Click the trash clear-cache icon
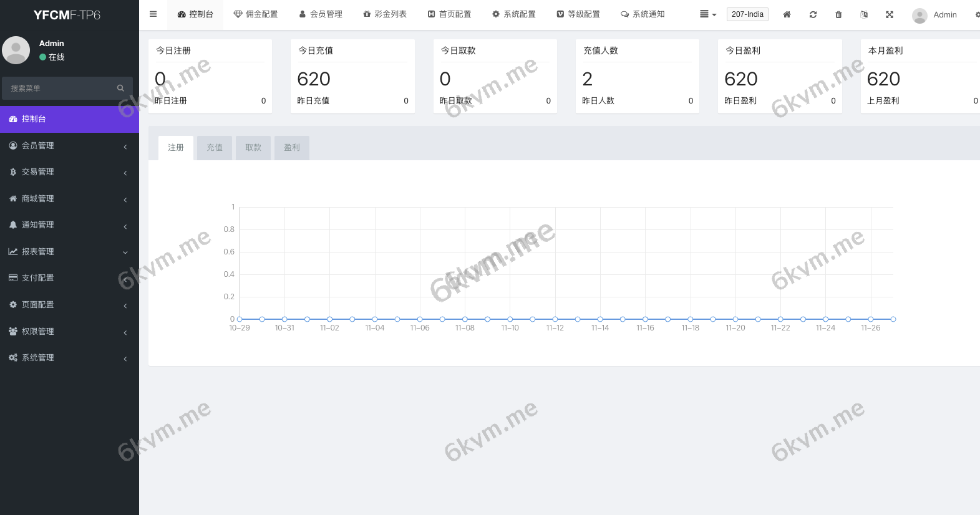The width and height of the screenshot is (980, 515). (x=838, y=14)
